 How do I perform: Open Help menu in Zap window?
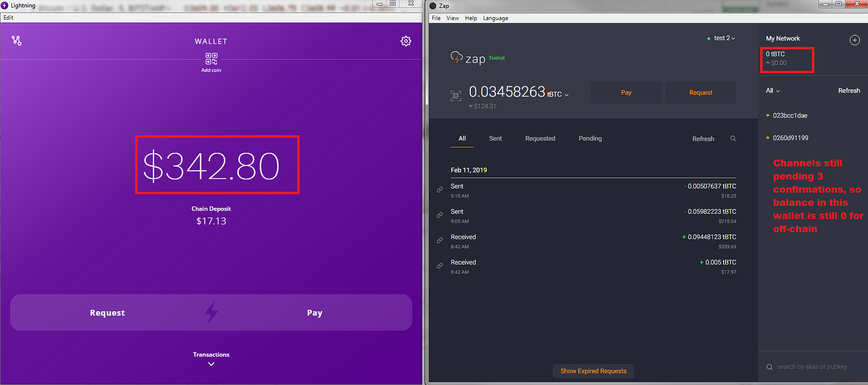point(471,18)
